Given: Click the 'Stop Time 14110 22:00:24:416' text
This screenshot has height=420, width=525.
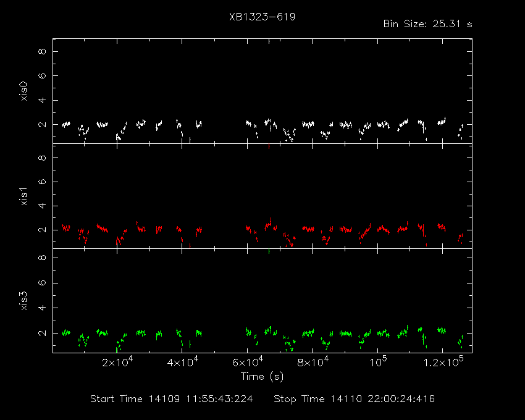Looking at the screenshot, I should click(355, 399).
